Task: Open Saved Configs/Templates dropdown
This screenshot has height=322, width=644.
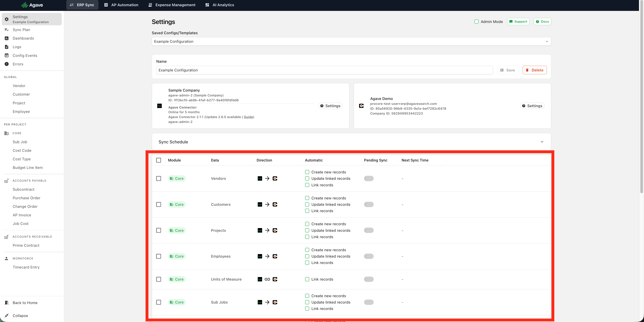Action: point(351,41)
